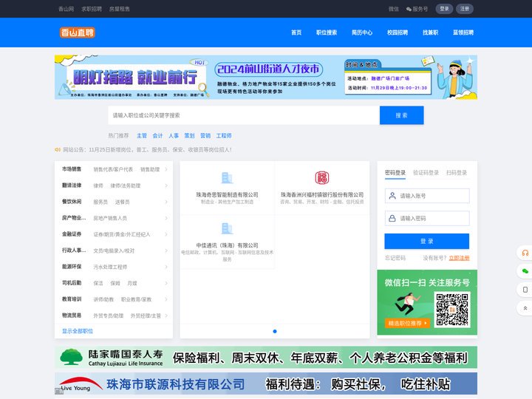Open company 中佳通讯（珠海）有限公司

click(x=227, y=245)
